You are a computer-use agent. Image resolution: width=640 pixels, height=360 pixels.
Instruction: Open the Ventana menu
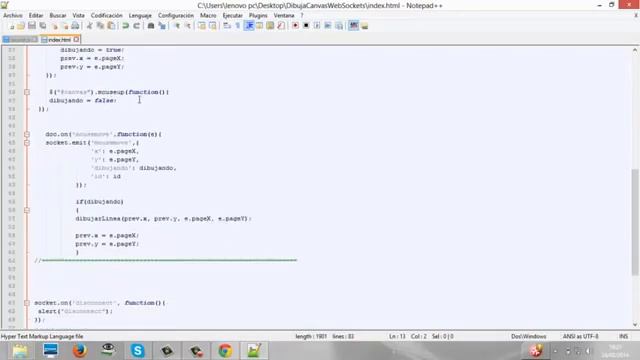point(284,16)
